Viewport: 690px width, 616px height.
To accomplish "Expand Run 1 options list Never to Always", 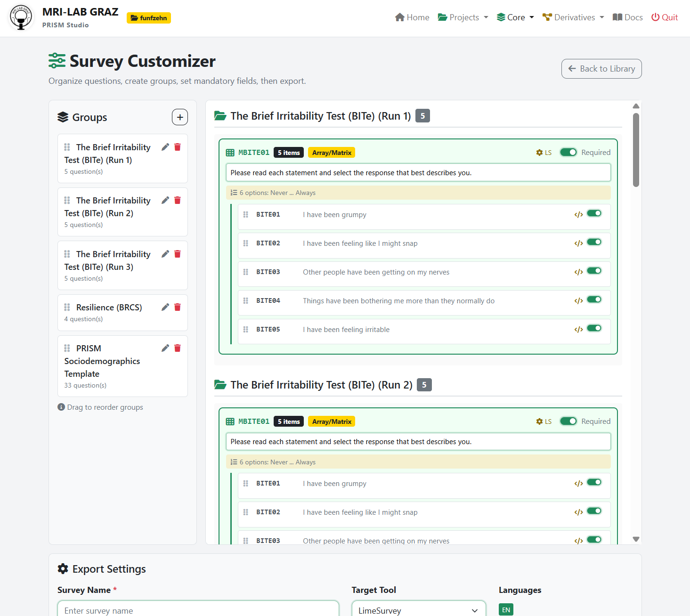I will pos(418,193).
